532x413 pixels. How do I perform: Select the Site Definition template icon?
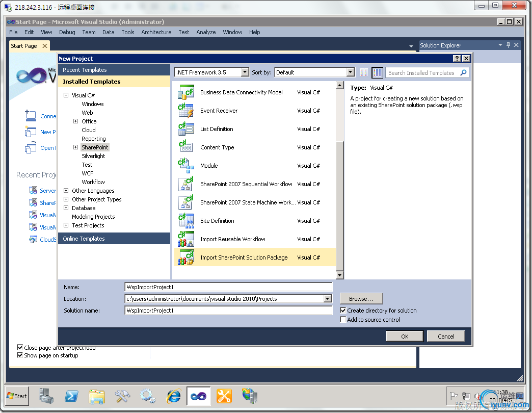click(186, 221)
